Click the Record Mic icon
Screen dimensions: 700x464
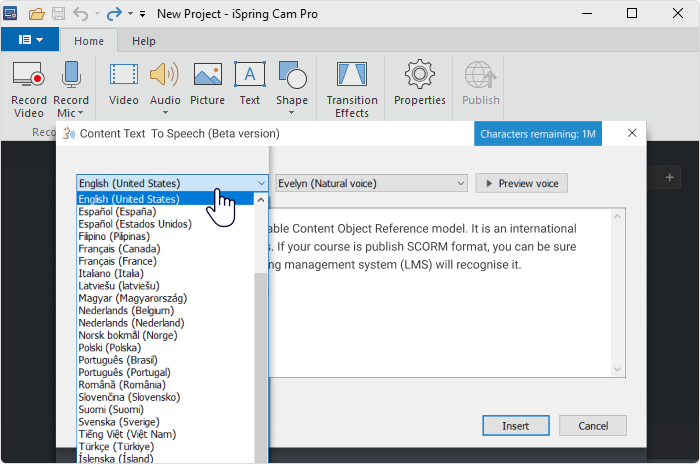[x=71, y=74]
